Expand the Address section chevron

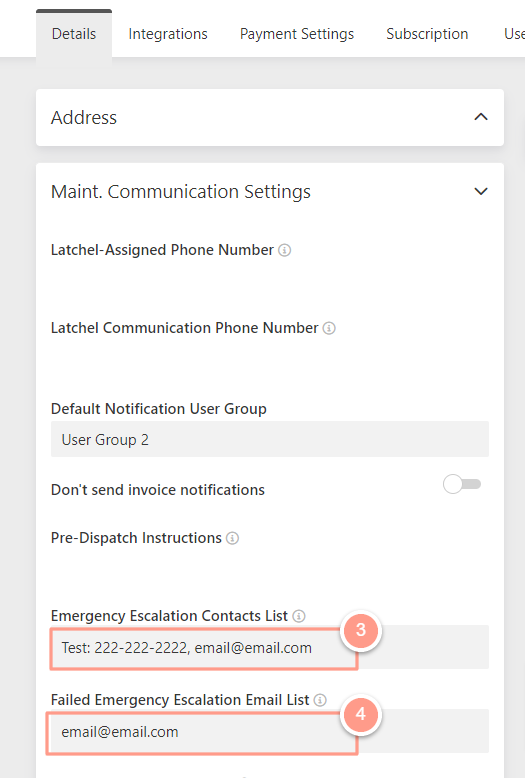(x=481, y=117)
